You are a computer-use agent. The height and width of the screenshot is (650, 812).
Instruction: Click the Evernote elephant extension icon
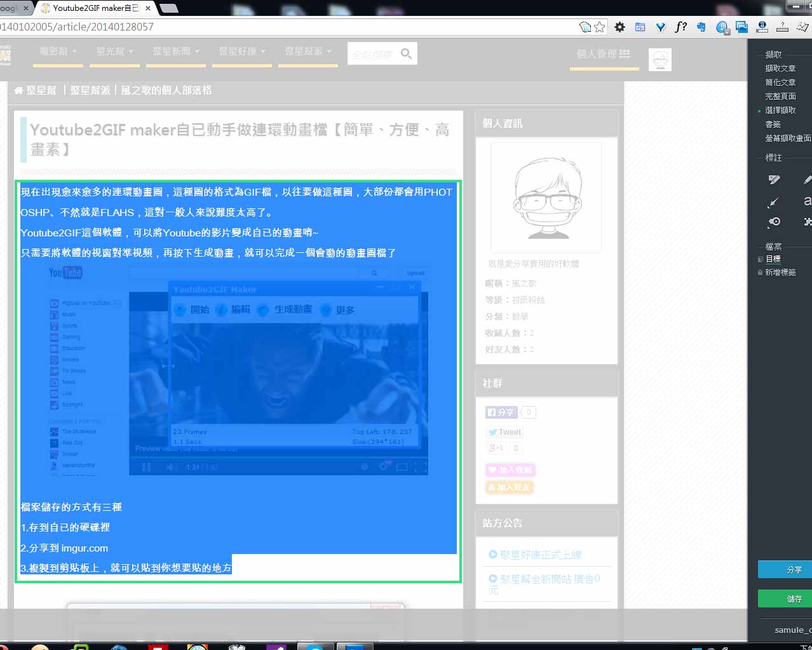701,27
